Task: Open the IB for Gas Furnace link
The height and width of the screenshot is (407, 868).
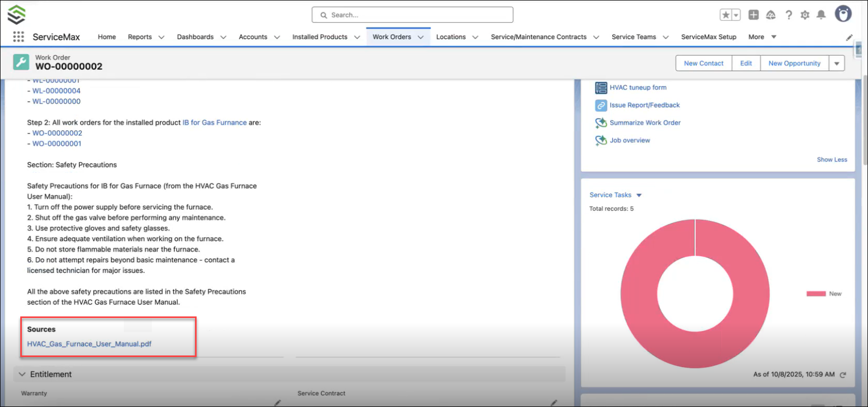Action: [x=215, y=123]
